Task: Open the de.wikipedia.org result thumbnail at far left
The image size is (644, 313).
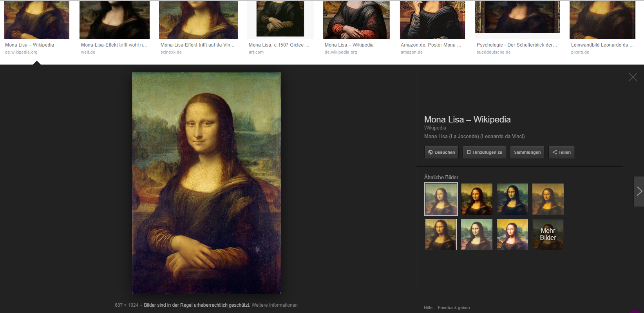Action: pyautogui.click(x=36, y=20)
